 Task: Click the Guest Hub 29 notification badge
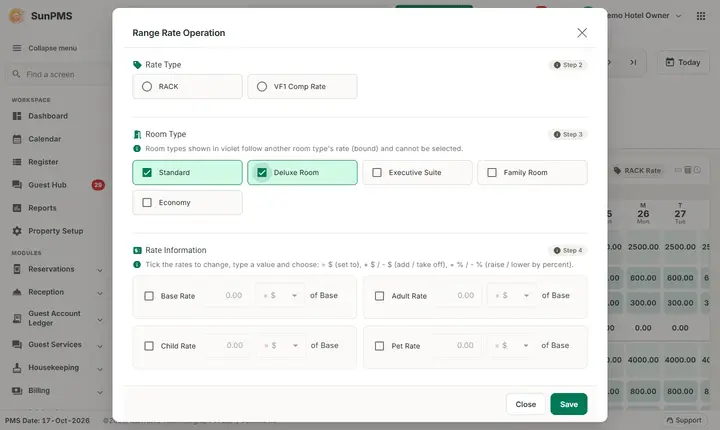pos(98,185)
